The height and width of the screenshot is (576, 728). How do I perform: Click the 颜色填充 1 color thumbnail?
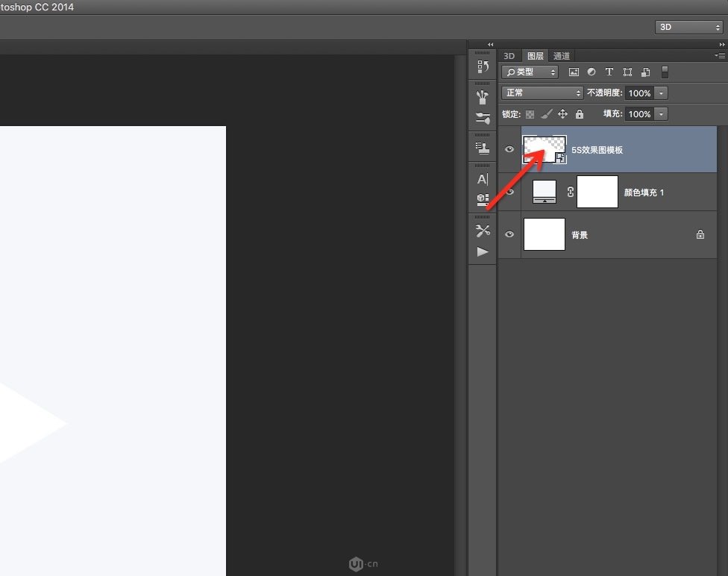(x=545, y=192)
